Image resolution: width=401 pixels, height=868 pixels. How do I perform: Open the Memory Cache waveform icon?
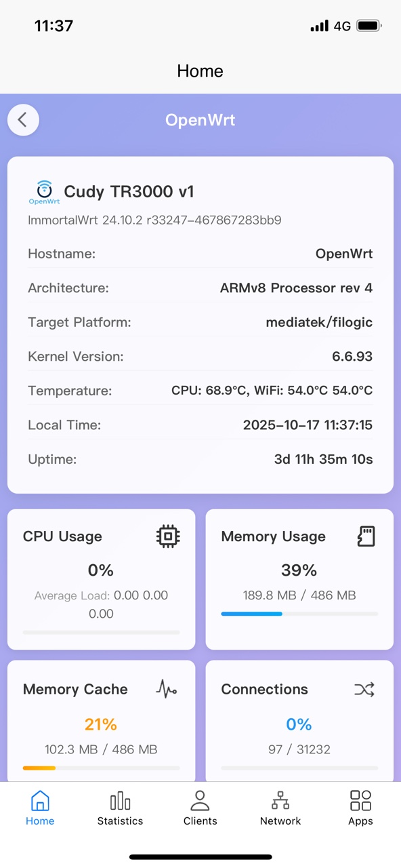point(165,689)
